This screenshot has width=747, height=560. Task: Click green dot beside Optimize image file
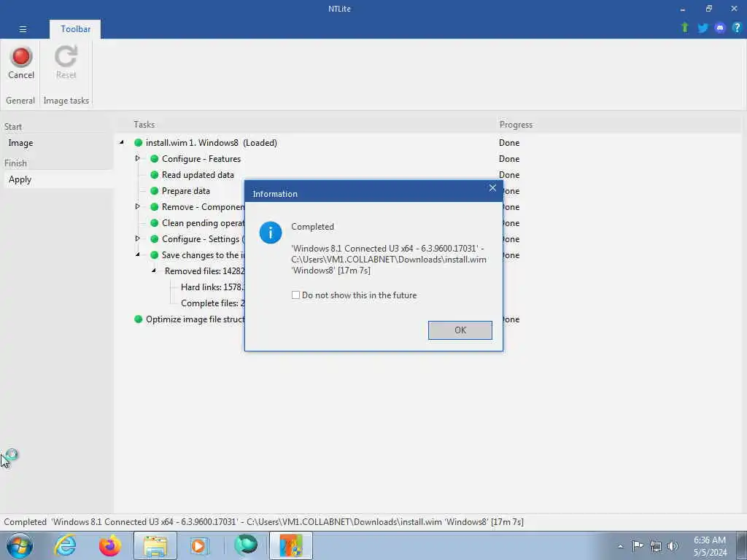pyautogui.click(x=138, y=319)
